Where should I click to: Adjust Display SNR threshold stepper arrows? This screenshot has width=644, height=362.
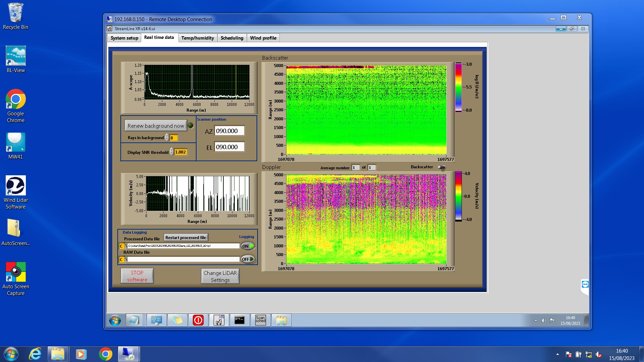tap(171, 152)
